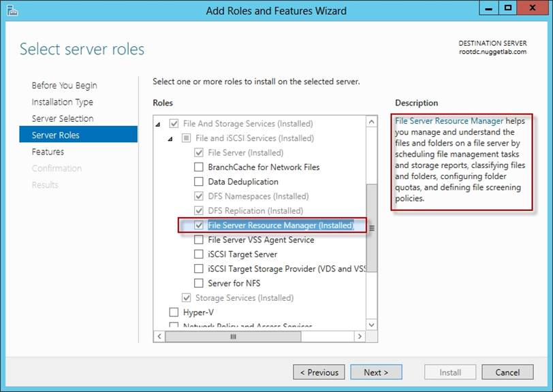Viewport: 553px width, 392px height.
Task: Go to the Installation Type step
Action: coord(63,102)
